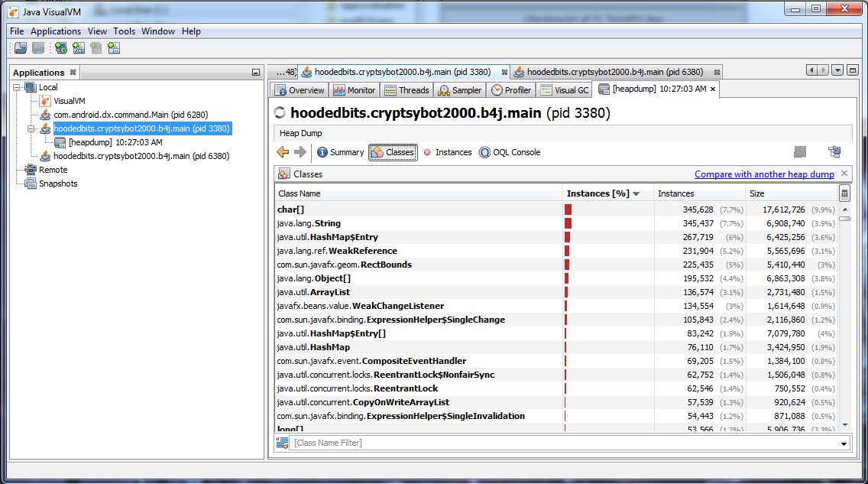Open the View menu
868x484 pixels.
(x=97, y=31)
